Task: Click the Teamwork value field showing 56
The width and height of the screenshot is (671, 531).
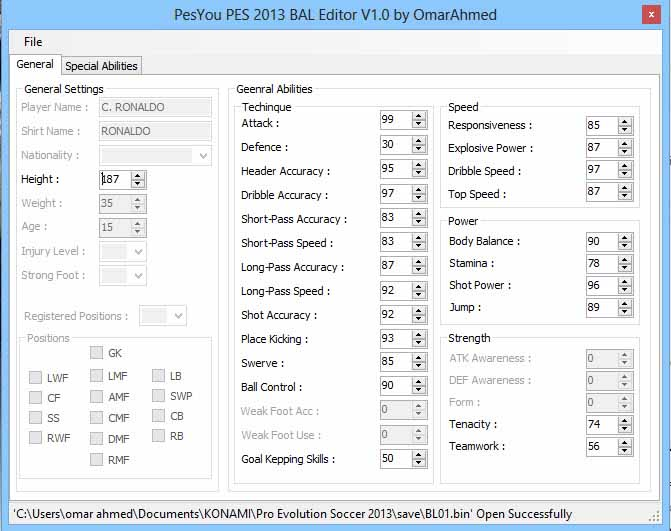Action: (x=602, y=446)
